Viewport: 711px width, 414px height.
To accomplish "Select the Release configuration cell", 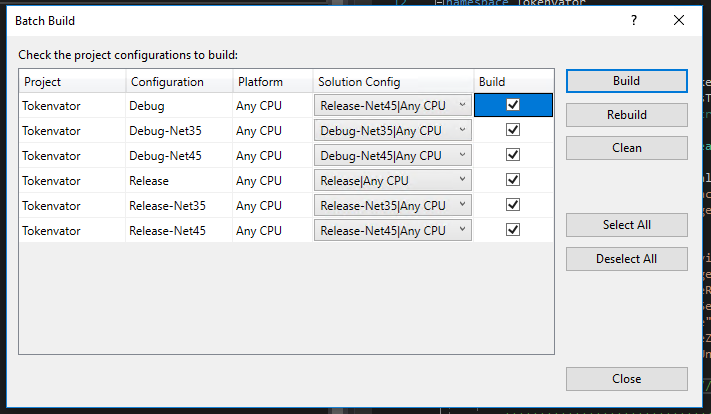I will (x=179, y=180).
